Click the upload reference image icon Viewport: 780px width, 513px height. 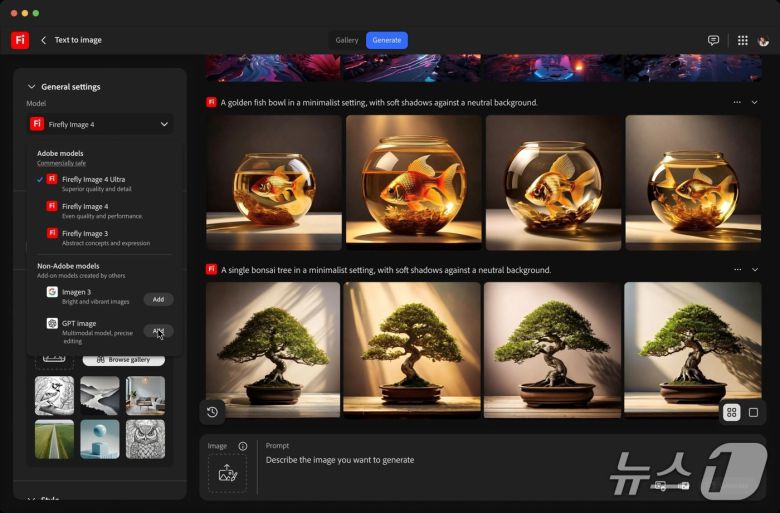pos(227,473)
